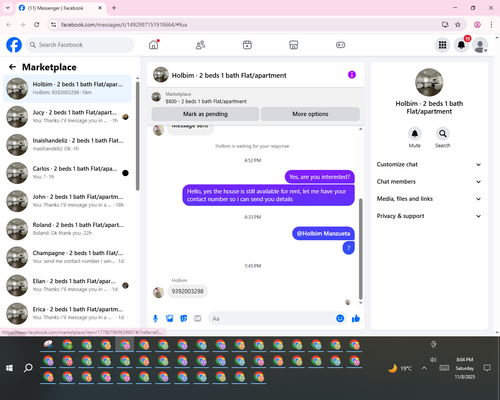
Task: Bookmark page with the star icon
Action: coord(458,25)
